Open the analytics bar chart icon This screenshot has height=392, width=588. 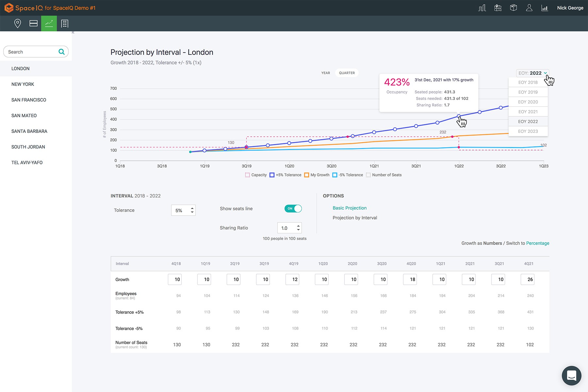pyautogui.click(x=545, y=8)
